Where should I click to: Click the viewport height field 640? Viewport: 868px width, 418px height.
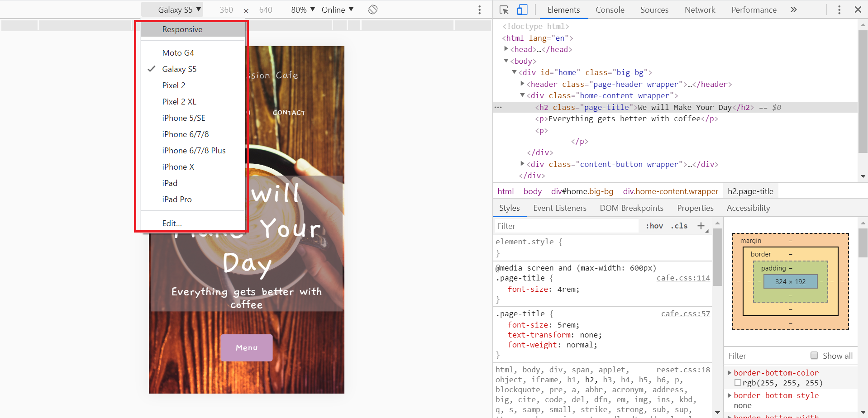(266, 9)
